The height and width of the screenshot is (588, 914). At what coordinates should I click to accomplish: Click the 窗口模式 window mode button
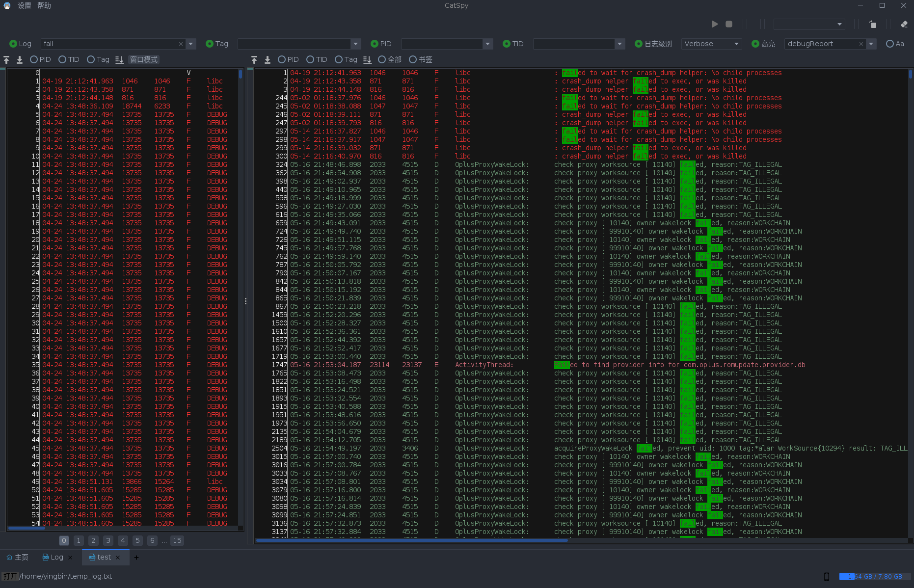[144, 59]
